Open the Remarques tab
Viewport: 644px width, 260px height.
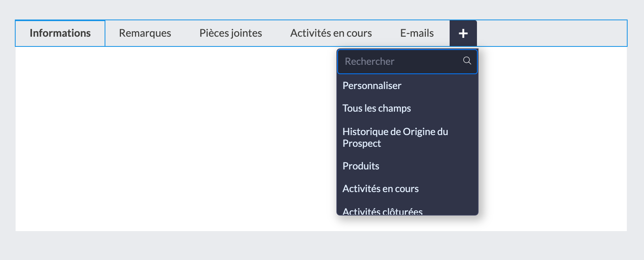[x=145, y=33]
